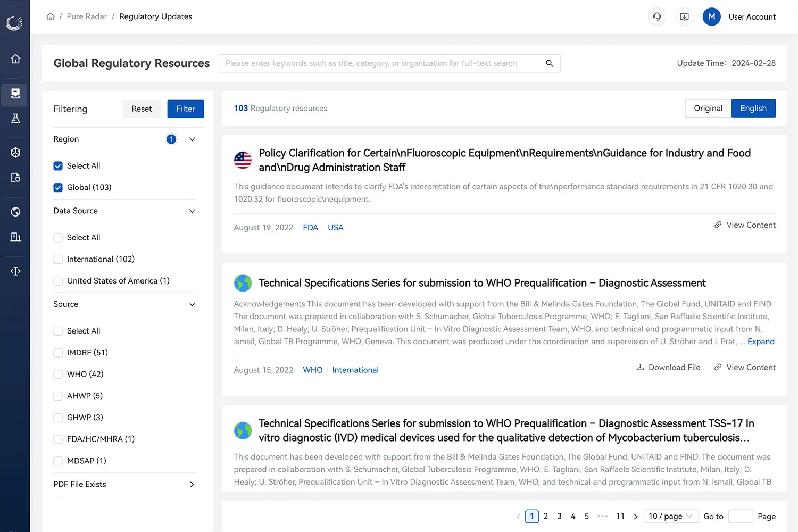Collapse the Region filter section
The width and height of the screenshot is (798, 532).
[192, 139]
